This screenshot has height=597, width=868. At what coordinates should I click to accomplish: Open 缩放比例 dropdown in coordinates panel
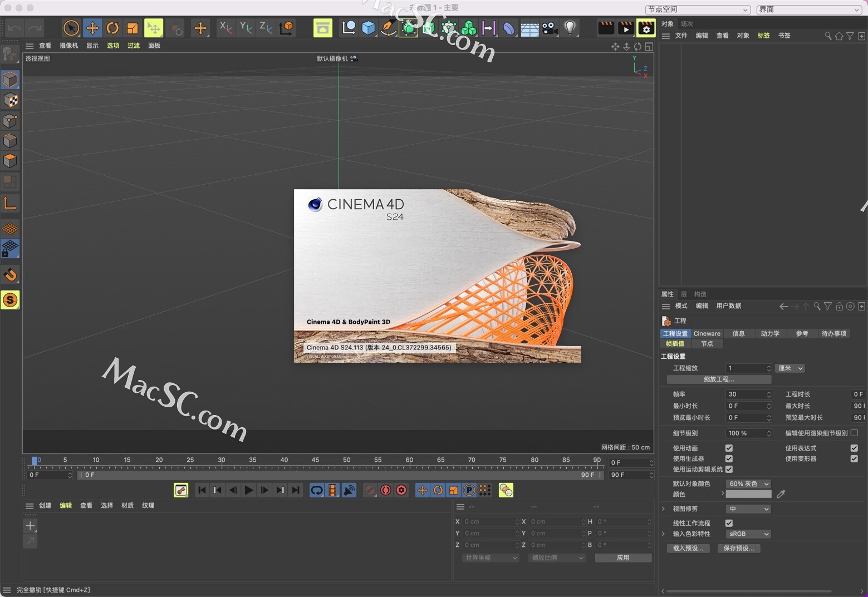point(557,557)
